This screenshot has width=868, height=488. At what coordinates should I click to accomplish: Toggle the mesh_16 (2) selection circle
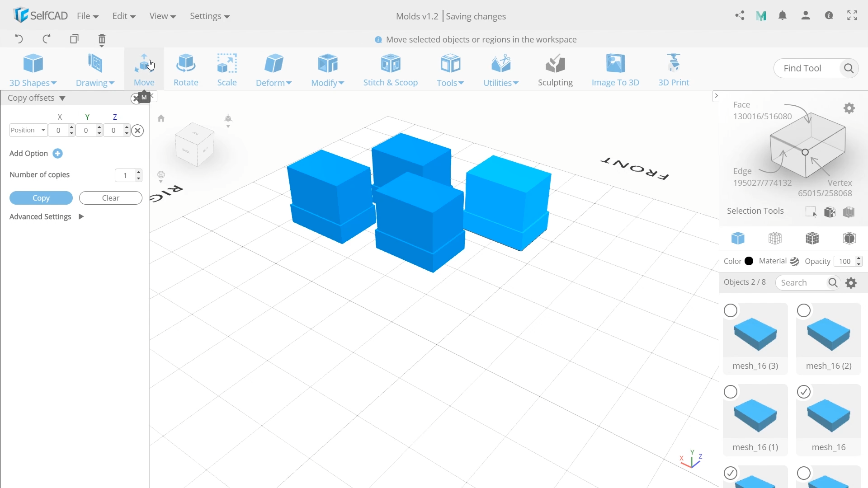(804, 311)
